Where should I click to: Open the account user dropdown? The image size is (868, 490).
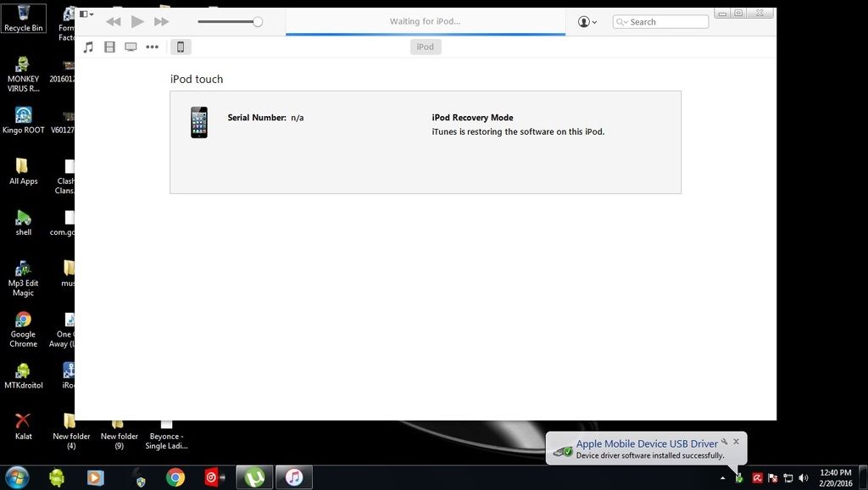point(587,22)
